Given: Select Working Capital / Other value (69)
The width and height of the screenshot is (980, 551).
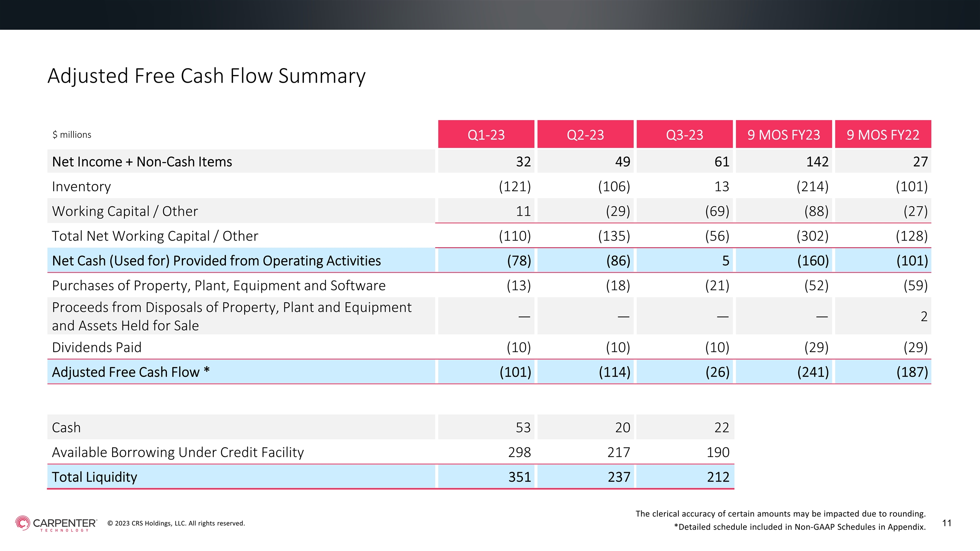Looking at the screenshot, I should coord(717,211).
